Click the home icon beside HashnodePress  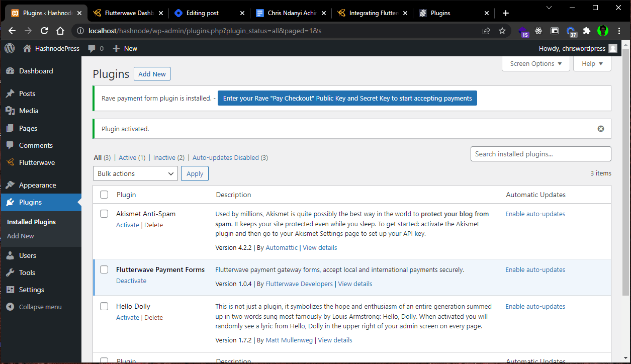click(x=27, y=48)
